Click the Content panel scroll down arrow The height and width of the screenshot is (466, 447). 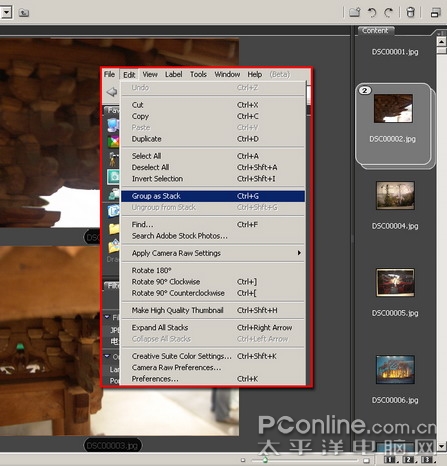(x=441, y=446)
